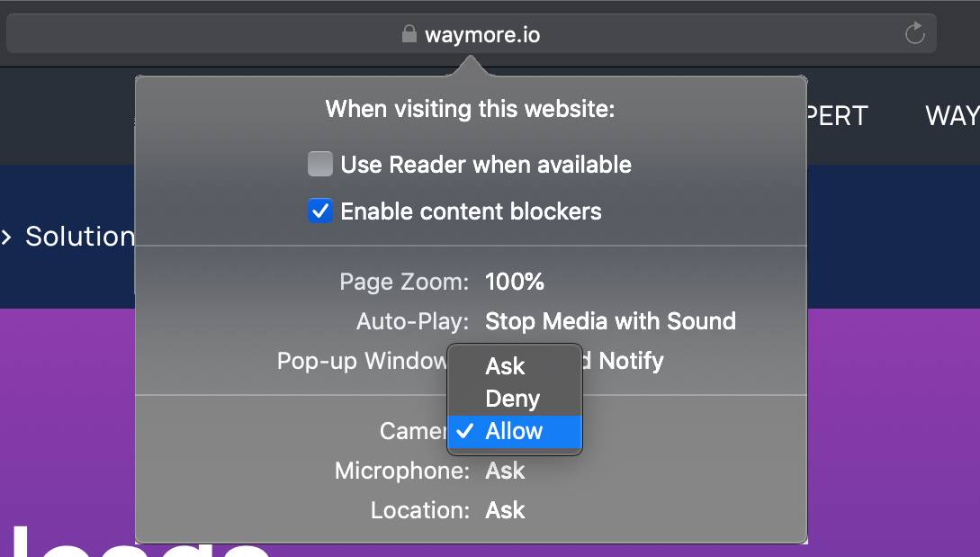Open the Page Zoom 100% dropdown
The image size is (980, 557).
515,282
